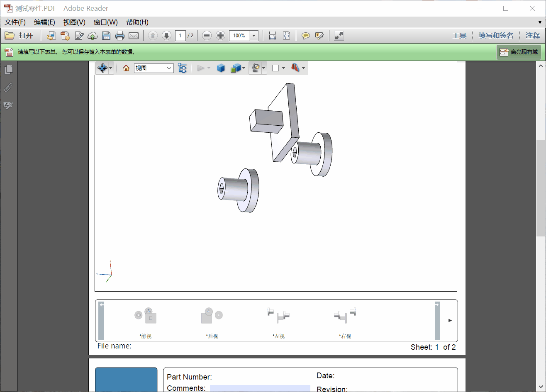Add a sticky note comment
This screenshot has width=546, height=392.
pos(305,36)
